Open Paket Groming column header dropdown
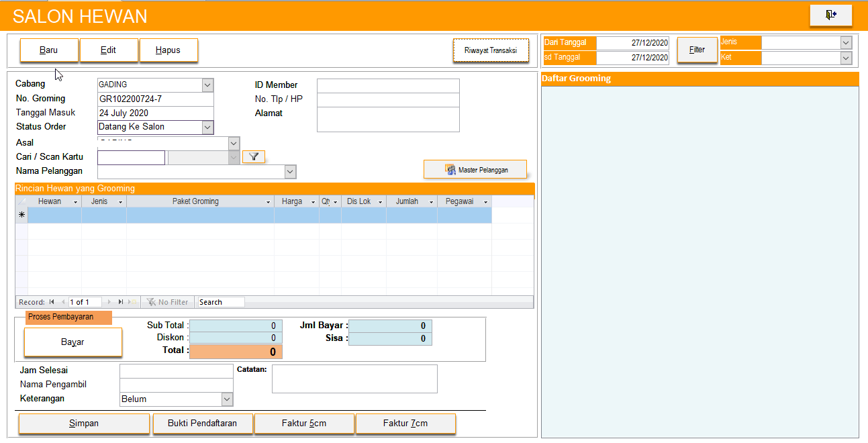Screen dimensions: 868x443 (268, 201)
